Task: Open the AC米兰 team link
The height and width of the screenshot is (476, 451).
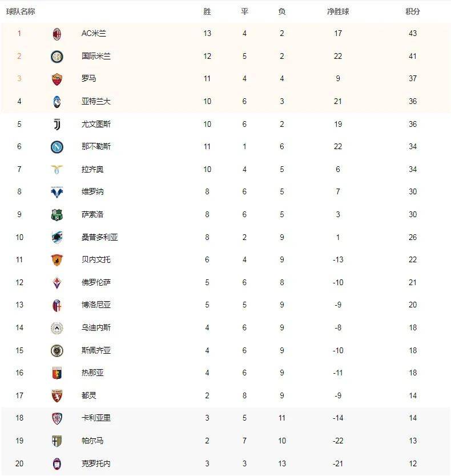Action: pos(94,33)
